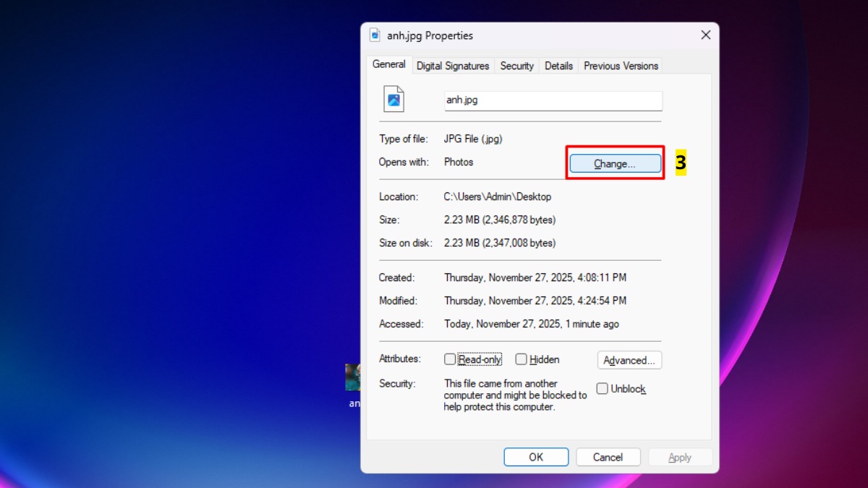
Task: Click the 'anh.jpg Properties' window title
Action: (x=430, y=35)
